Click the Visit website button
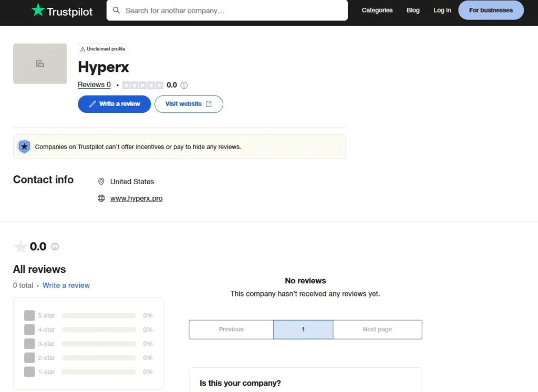The width and height of the screenshot is (538, 392). (x=189, y=104)
